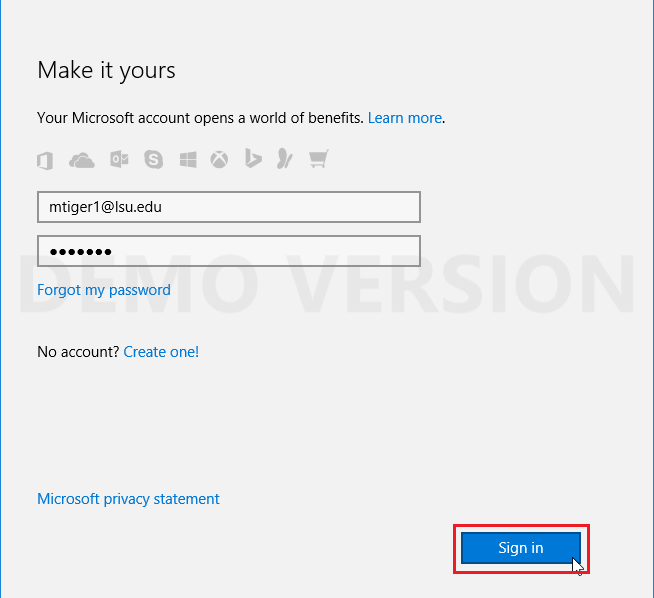Click the Outlook icon

click(x=119, y=159)
